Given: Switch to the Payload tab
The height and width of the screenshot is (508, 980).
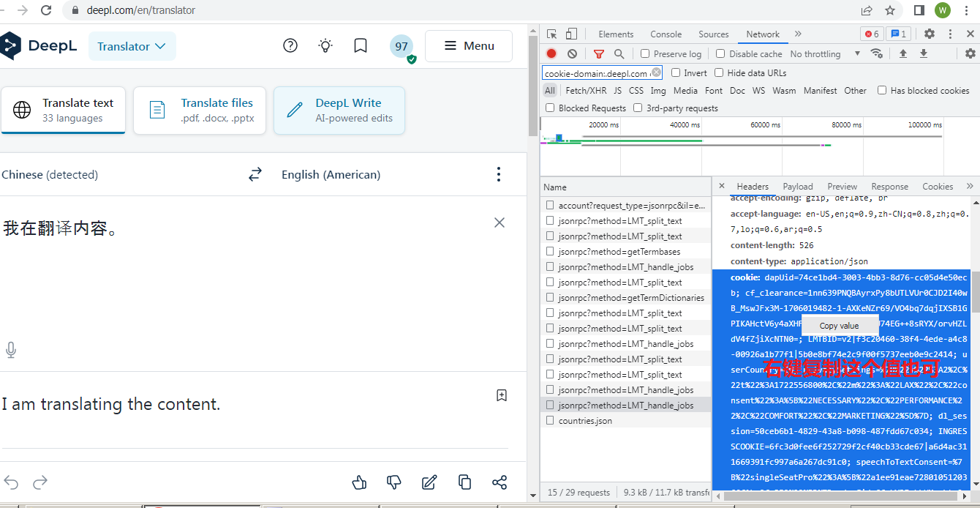Looking at the screenshot, I should (x=797, y=187).
